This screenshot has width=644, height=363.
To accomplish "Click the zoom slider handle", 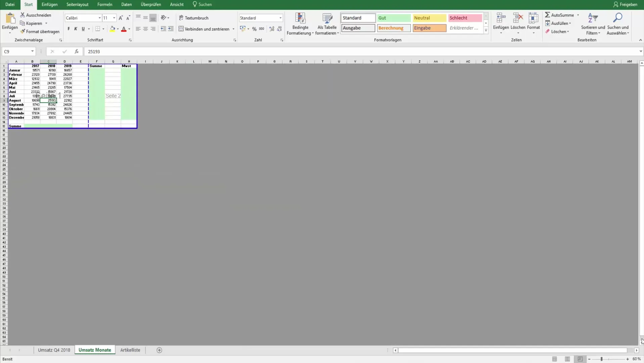I will pos(601,359).
